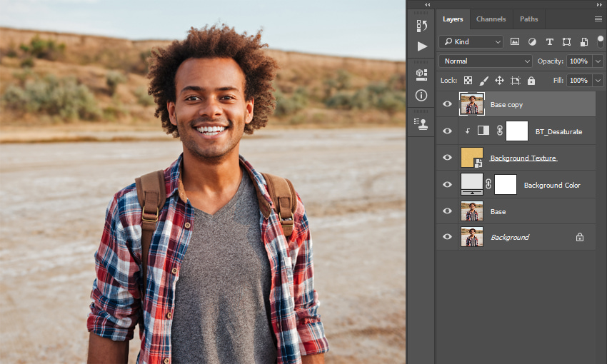
Task: Open the Normal blend mode dropdown
Action: pos(486,61)
